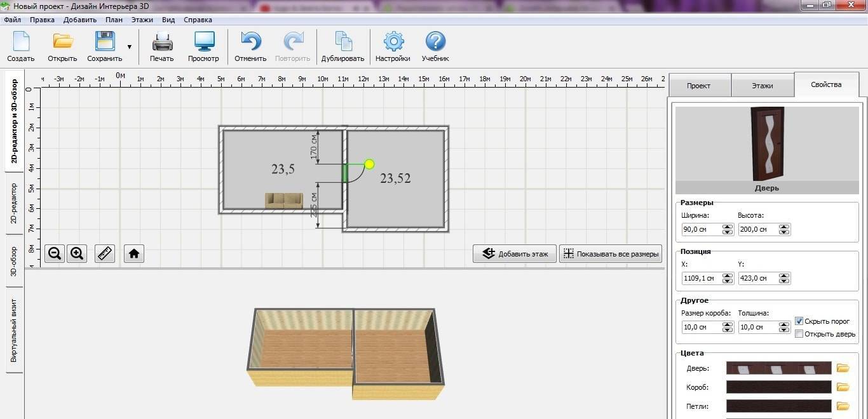Image resolution: width=868 pixels, height=419 pixels.
Task: Click the Добавить этаж button
Action: point(515,254)
